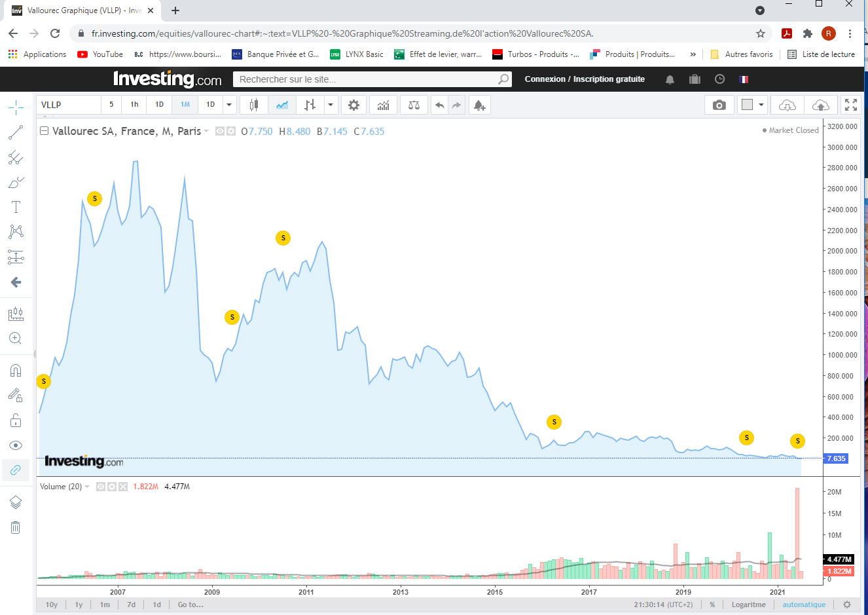Select the text annotation tool
868x615 pixels.
pos(16,207)
